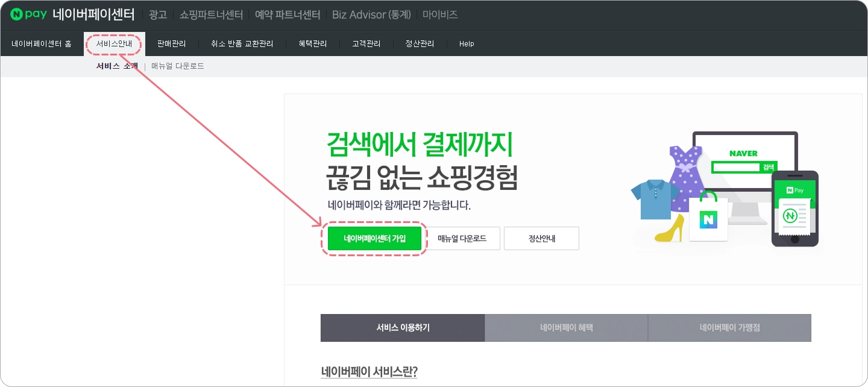Click the green N Pay logo icon
The image size is (868, 387).
(x=28, y=14)
